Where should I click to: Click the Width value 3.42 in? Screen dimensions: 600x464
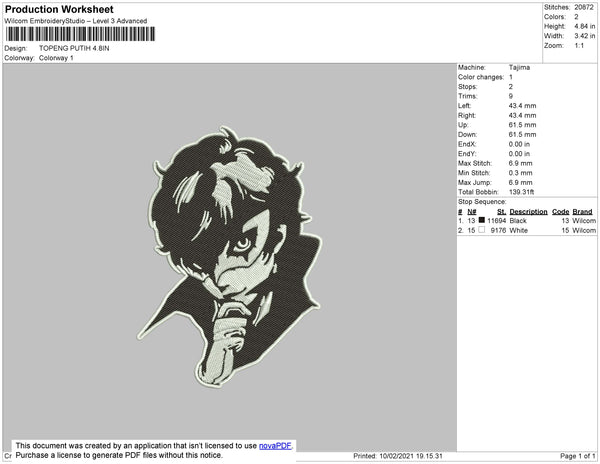point(585,36)
